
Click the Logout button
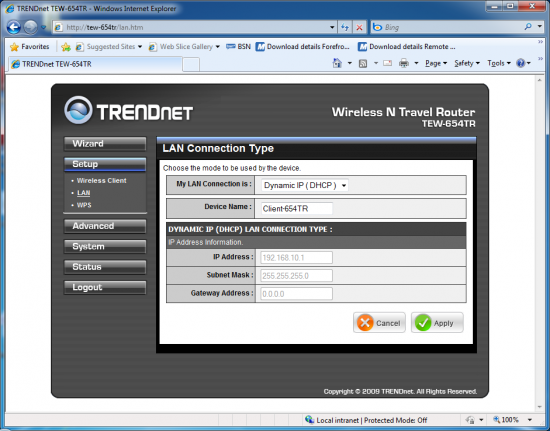click(105, 288)
